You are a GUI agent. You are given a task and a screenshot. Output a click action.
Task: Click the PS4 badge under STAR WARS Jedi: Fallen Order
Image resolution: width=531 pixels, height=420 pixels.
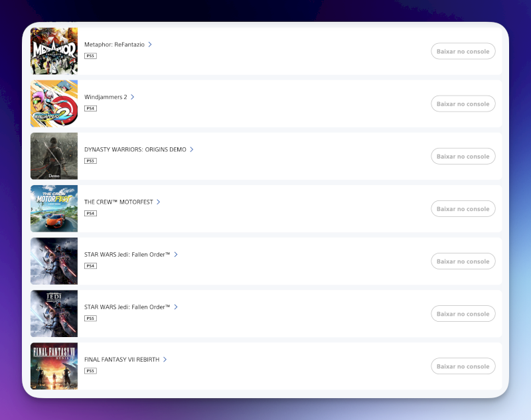(x=90, y=265)
